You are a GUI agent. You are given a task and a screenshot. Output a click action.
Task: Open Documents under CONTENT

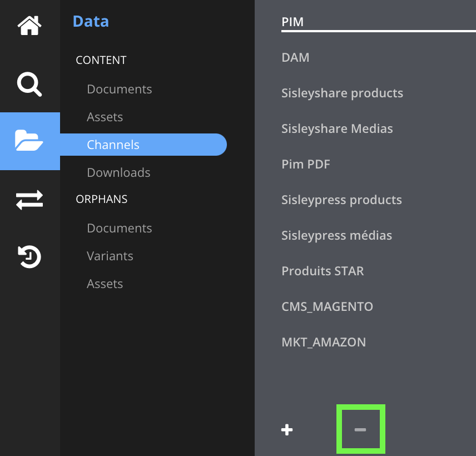point(120,89)
